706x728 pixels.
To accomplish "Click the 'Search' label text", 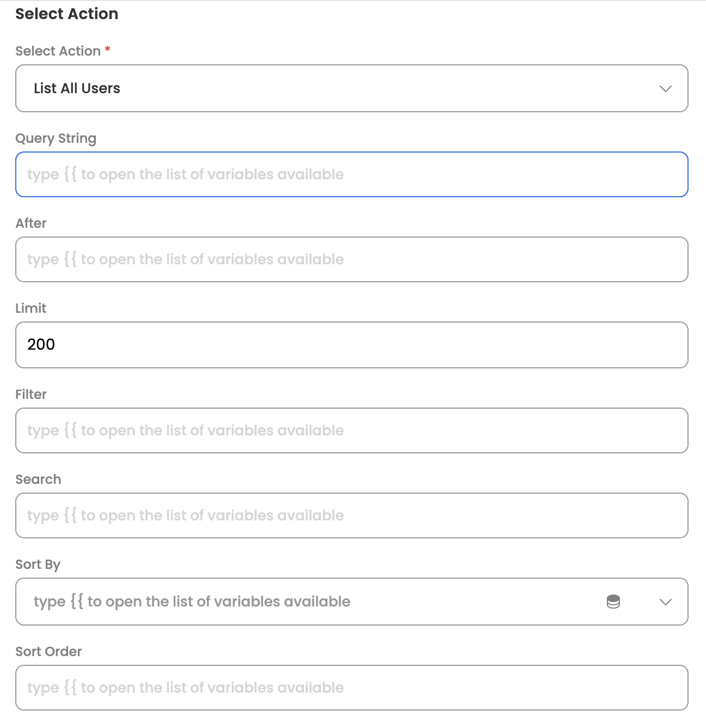I will click(38, 480).
